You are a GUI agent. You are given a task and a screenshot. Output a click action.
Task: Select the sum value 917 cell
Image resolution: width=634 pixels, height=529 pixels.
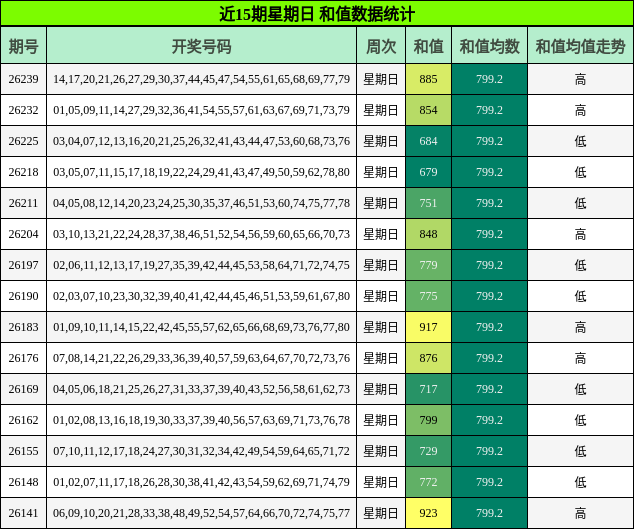coord(428,327)
